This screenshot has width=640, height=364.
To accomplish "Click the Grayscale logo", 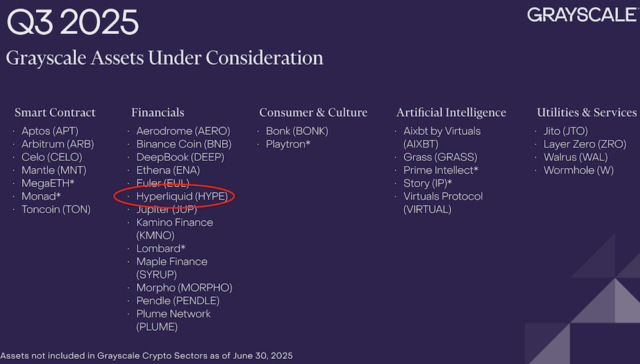I will point(583,15).
